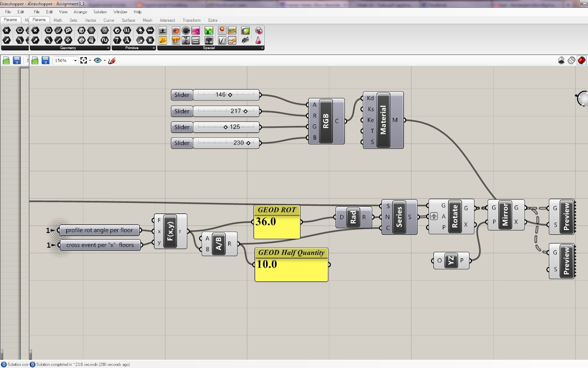Activate the red sketch pen tool
The height and width of the screenshot is (368, 588).
click(x=112, y=60)
